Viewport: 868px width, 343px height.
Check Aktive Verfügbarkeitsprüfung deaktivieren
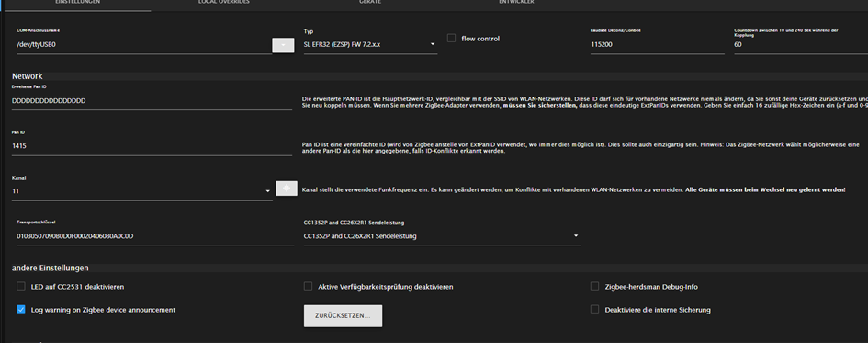pyautogui.click(x=309, y=287)
